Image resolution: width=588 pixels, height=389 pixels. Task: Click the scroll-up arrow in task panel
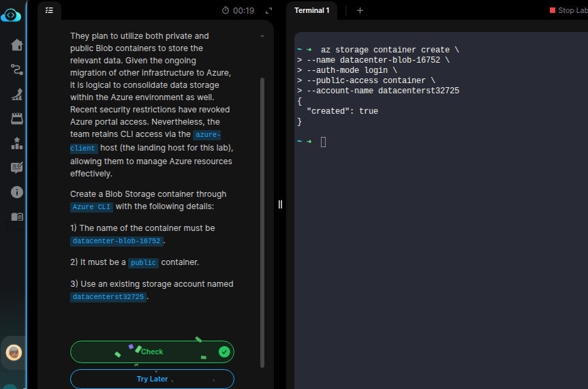coord(262,35)
